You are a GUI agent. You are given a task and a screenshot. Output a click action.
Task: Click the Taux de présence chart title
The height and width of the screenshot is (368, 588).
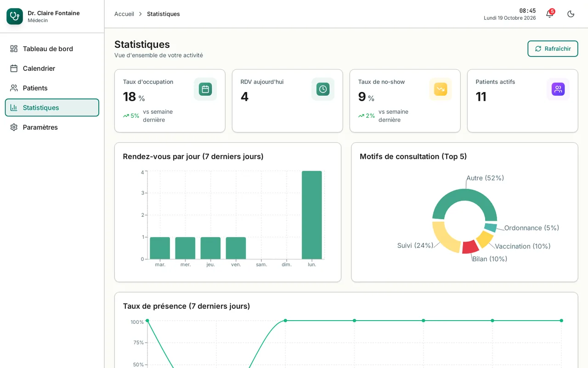(x=187, y=306)
